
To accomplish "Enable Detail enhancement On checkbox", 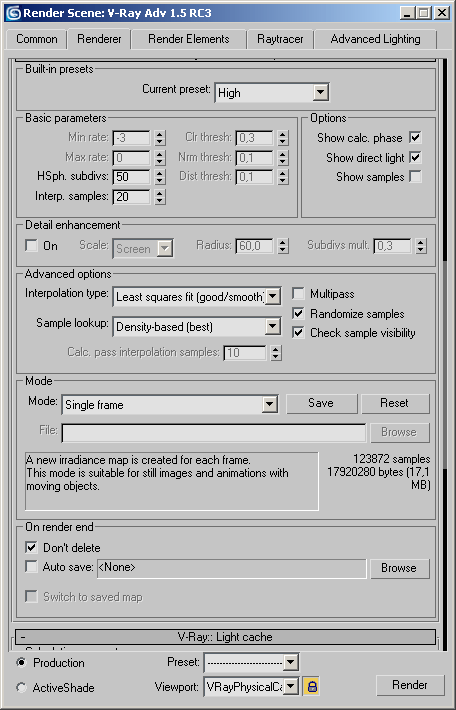I will (31, 246).
